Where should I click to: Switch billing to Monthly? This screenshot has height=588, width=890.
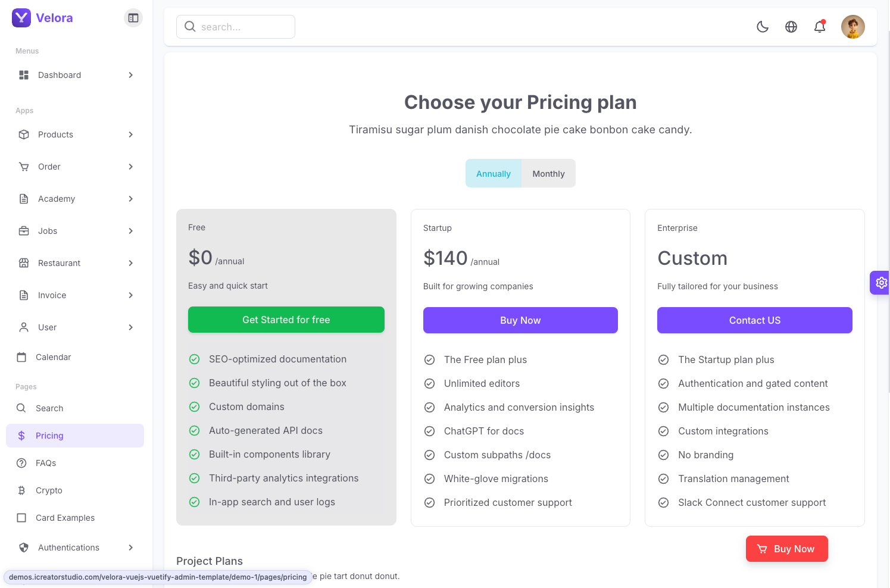(548, 174)
